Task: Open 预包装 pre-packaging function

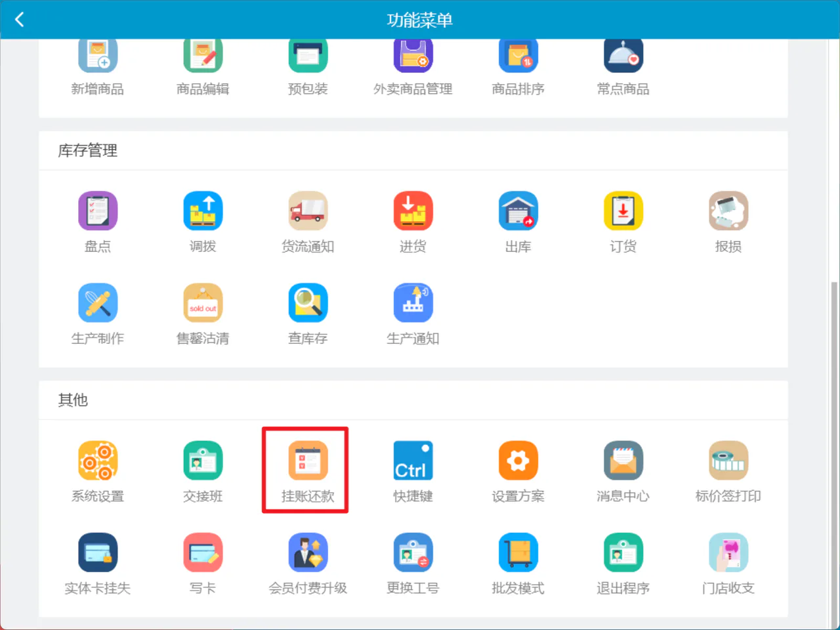Action: (308, 67)
